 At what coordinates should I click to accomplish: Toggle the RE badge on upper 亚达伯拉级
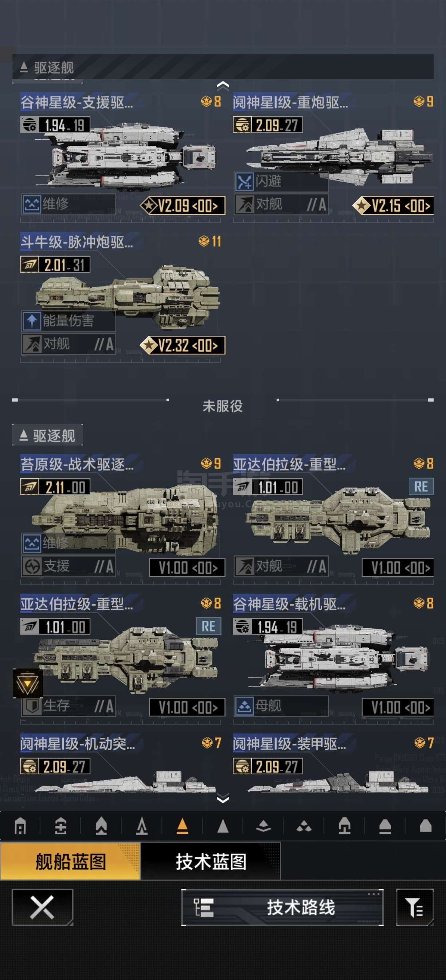421,487
